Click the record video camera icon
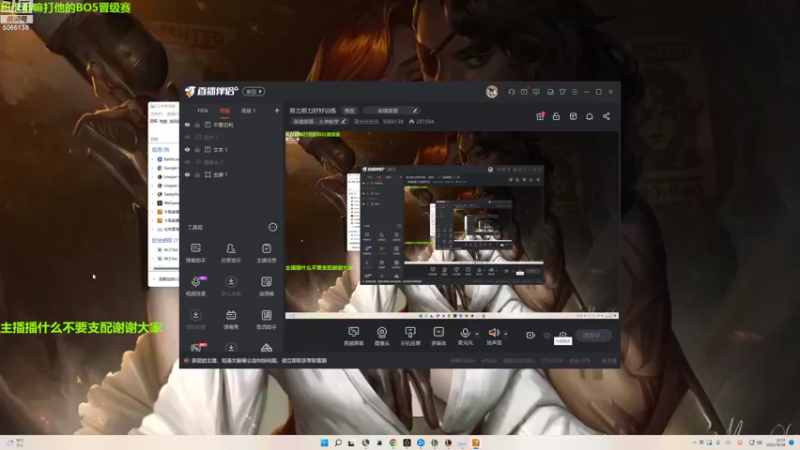 tap(531, 335)
